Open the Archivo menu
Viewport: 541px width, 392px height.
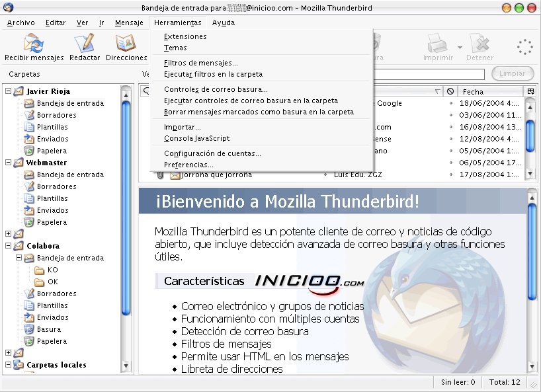[21, 22]
